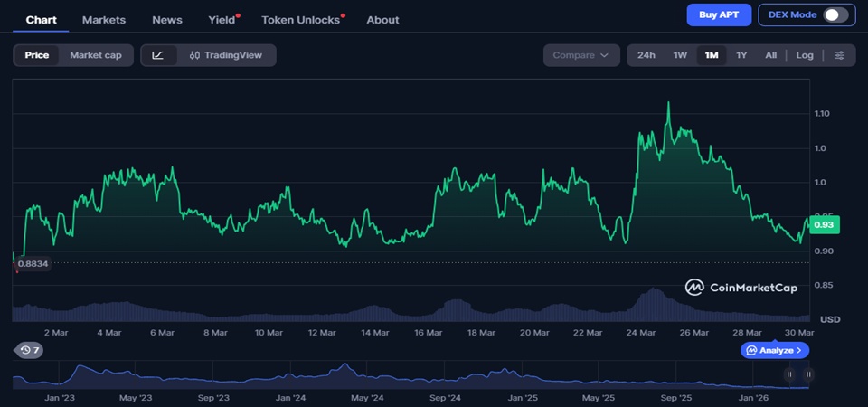The height and width of the screenshot is (407, 868).
Task: Open the About tab
Action: click(382, 20)
